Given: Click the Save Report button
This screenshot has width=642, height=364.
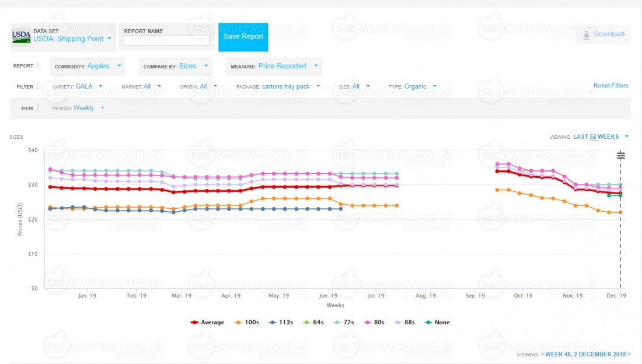Looking at the screenshot, I should tap(243, 37).
